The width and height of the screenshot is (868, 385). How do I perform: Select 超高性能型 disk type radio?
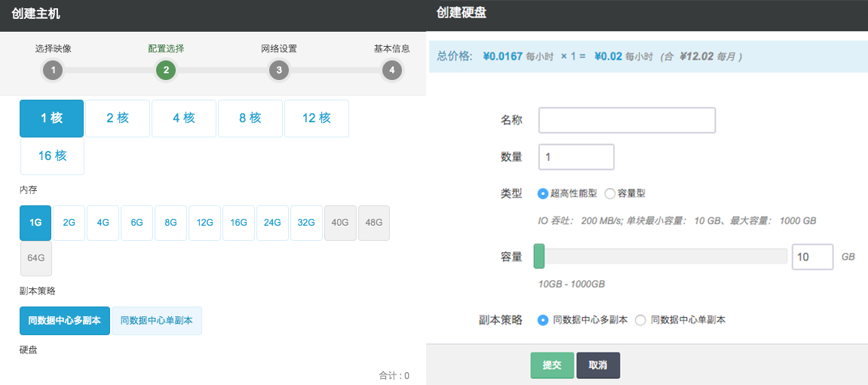coord(543,194)
